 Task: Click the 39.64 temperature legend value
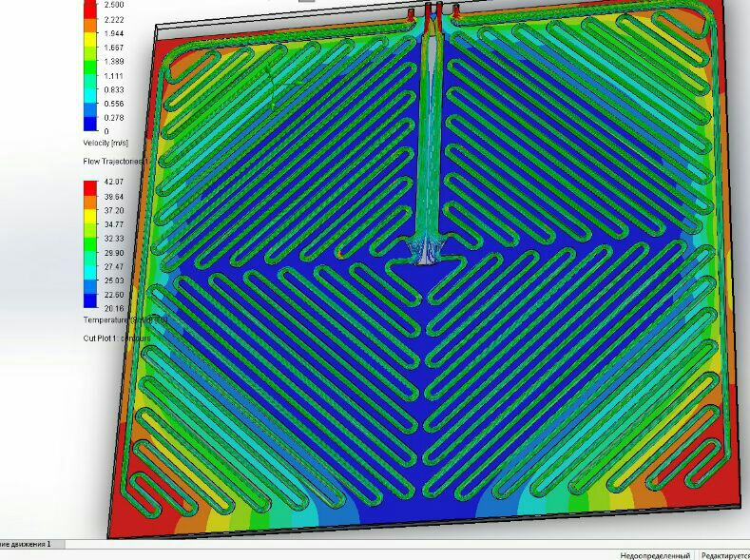pos(114,197)
